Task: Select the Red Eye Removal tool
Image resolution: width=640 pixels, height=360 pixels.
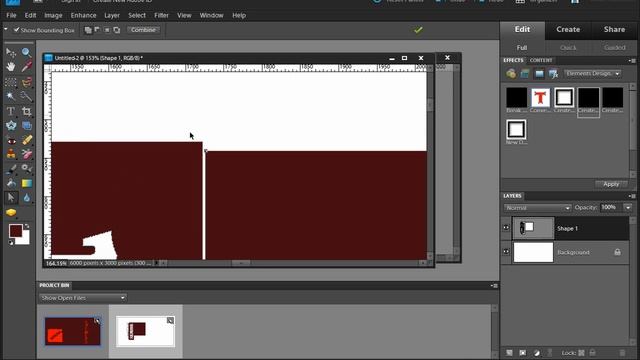Action: pos(11,140)
